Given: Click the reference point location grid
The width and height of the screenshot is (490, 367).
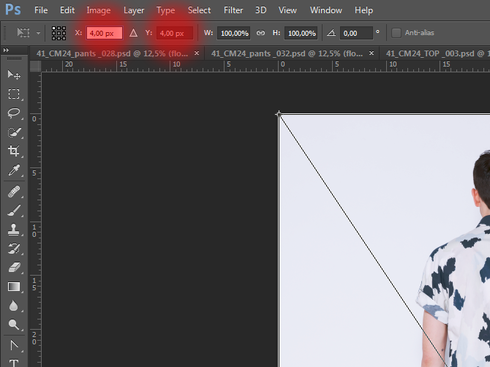Looking at the screenshot, I should click(59, 33).
